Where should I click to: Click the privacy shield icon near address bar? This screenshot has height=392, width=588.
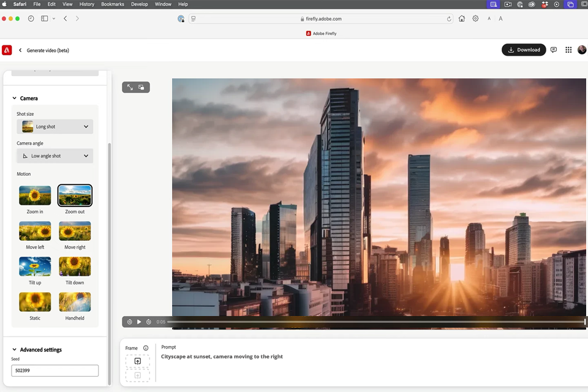point(181,19)
